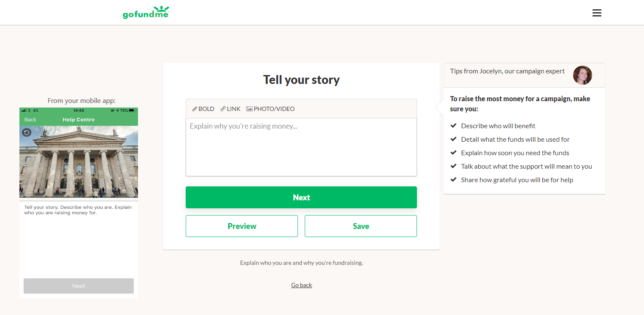Insert a LINK in the story
This screenshot has height=315, width=644.
point(230,109)
